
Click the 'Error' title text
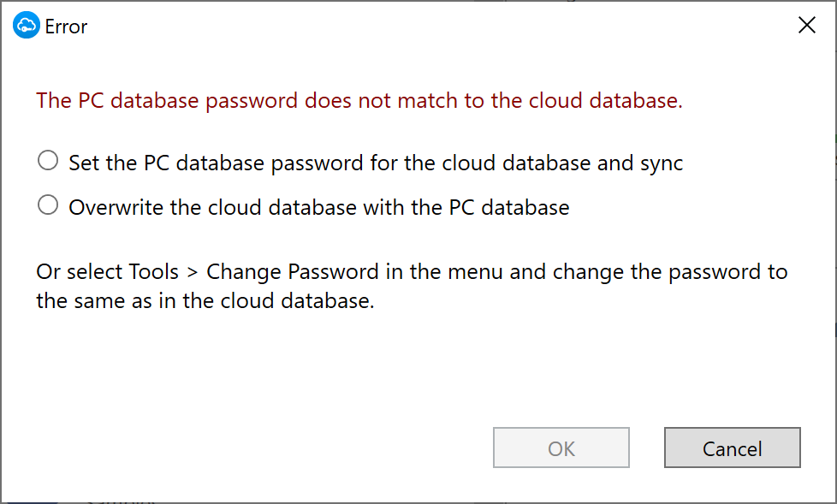(66, 27)
